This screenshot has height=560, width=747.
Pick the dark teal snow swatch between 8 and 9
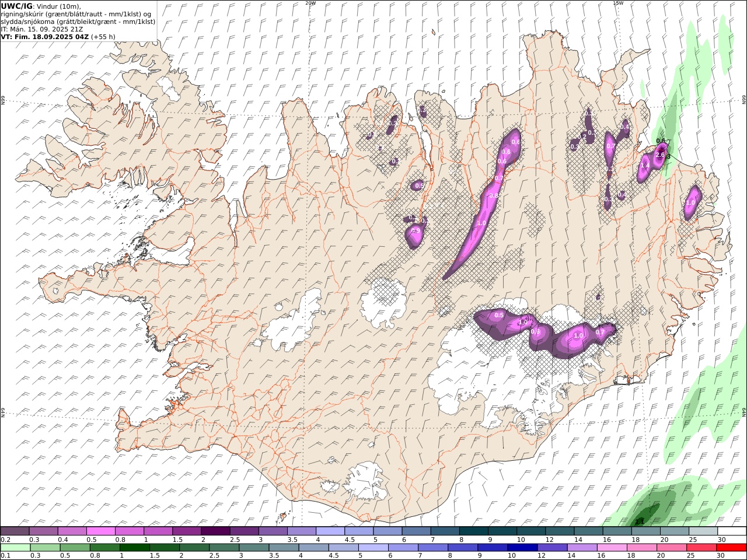click(474, 531)
